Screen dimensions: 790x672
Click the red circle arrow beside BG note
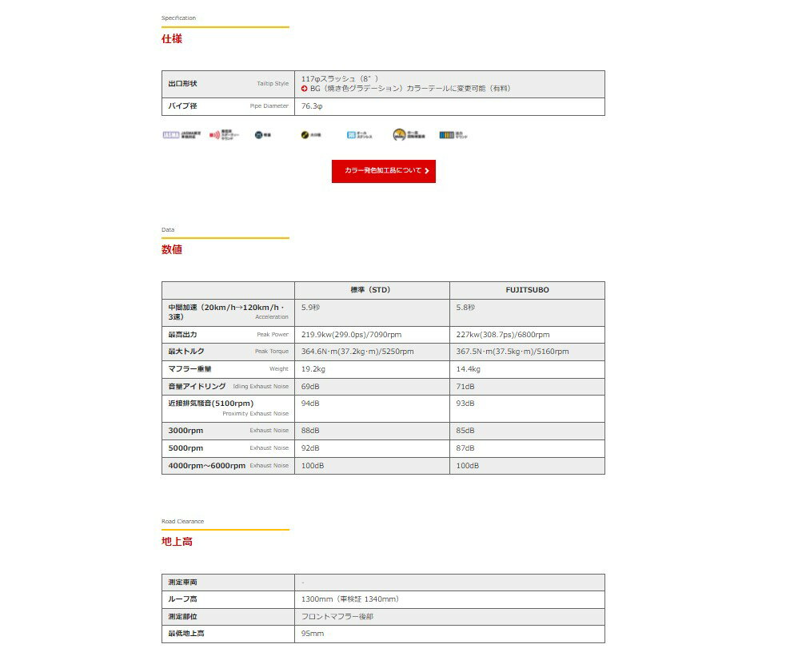[x=305, y=89]
